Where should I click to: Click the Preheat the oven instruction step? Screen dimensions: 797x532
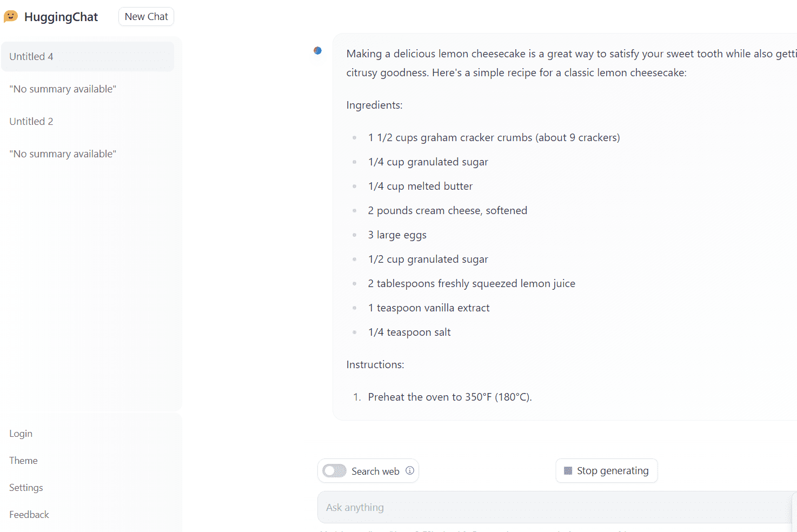tap(450, 397)
